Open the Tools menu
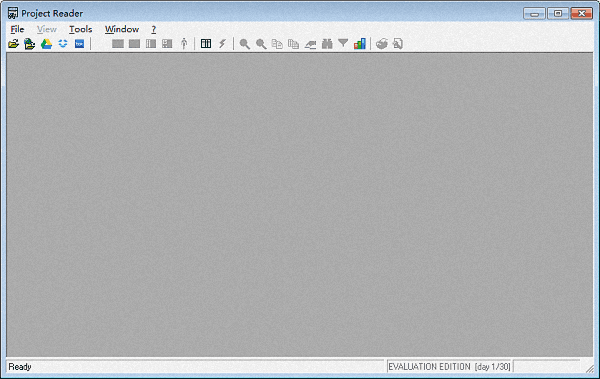Image resolution: width=600 pixels, height=379 pixels. click(x=80, y=29)
